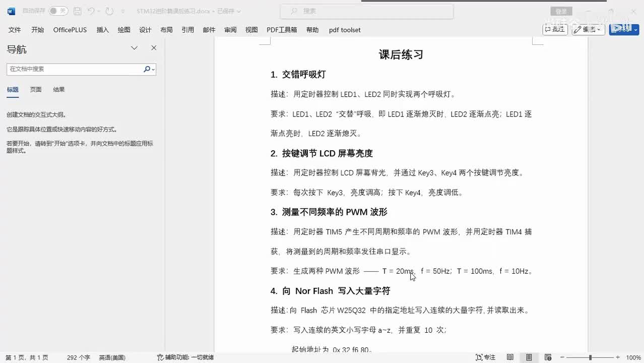Open the 文件 menu

pos(15,30)
